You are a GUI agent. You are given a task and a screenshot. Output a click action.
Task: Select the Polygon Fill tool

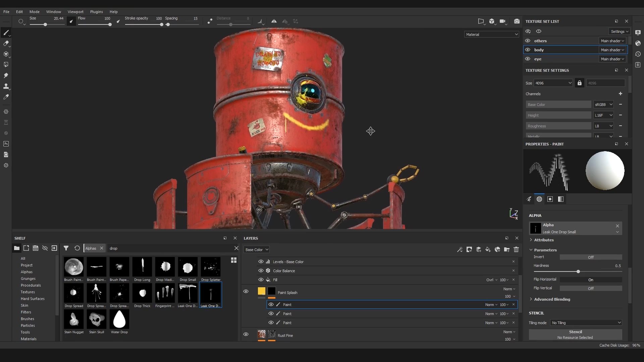6,65
